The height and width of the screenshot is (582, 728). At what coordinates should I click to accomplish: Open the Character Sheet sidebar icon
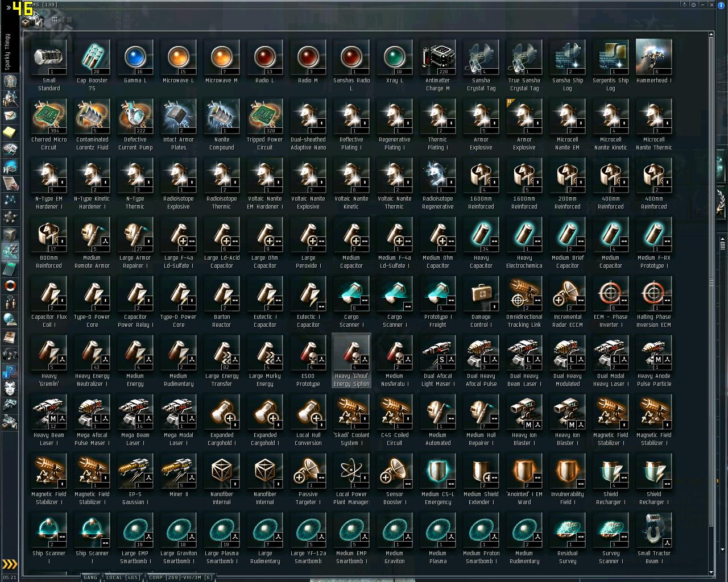click(x=10, y=81)
